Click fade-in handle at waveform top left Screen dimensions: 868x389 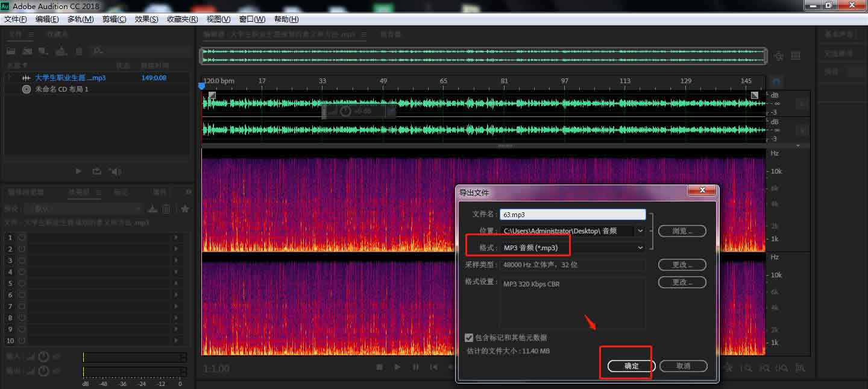tap(212, 95)
